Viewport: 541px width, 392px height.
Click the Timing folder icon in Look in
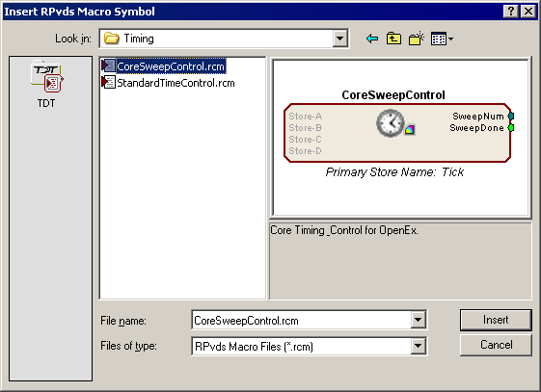[x=112, y=38]
